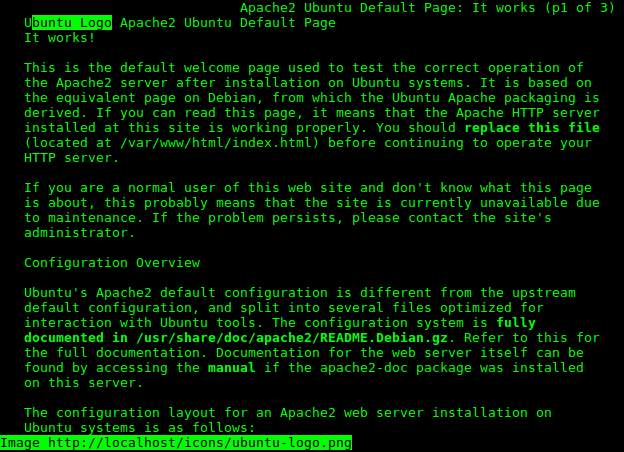624x452 pixels.
Task: Click the line starting "This is the default welcome page"
Action: 304,68
